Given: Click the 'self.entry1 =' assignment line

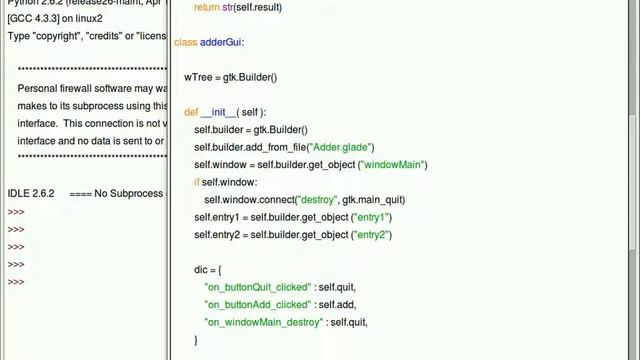Looking at the screenshot, I should [x=293, y=218].
